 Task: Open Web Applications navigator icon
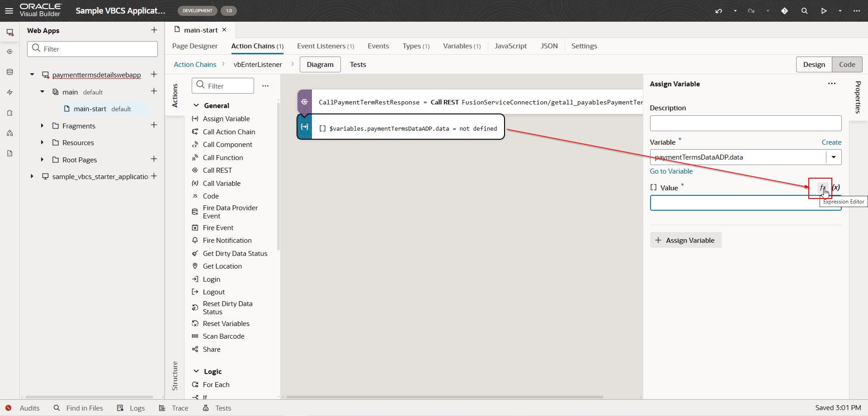[x=9, y=32]
